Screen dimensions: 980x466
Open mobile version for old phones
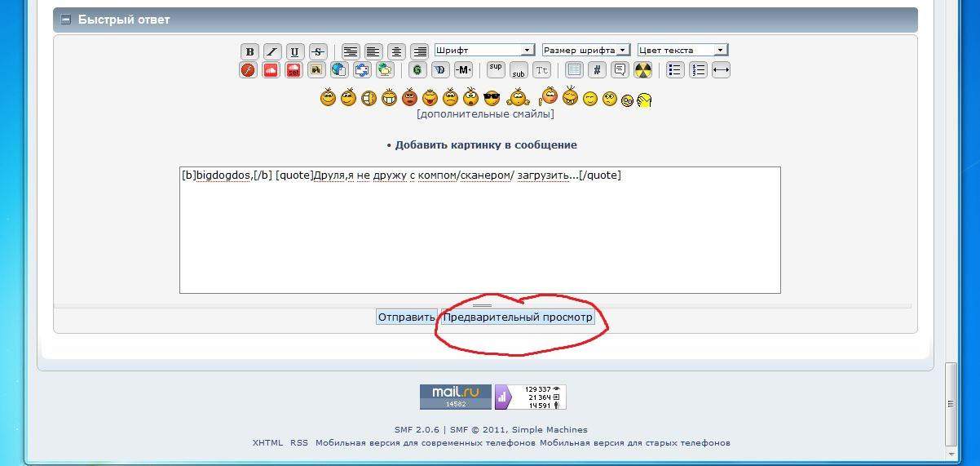[x=635, y=443]
